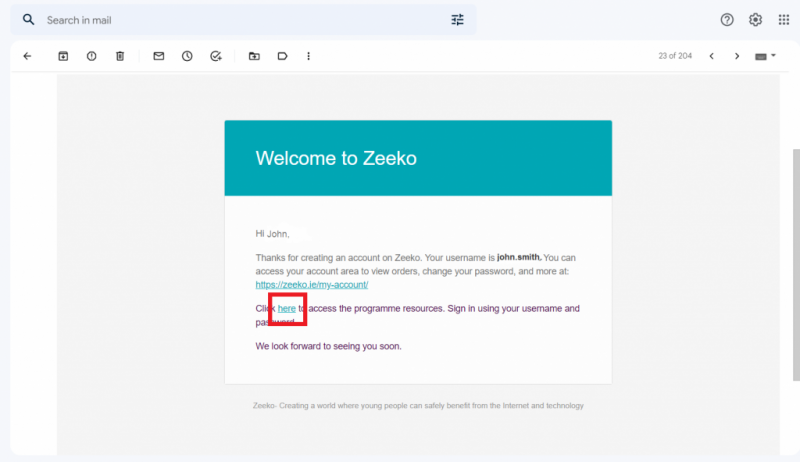The width and height of the screenshot is (800, 462).
Task: Open the Move to folder menu
Action: click(254, 56)
